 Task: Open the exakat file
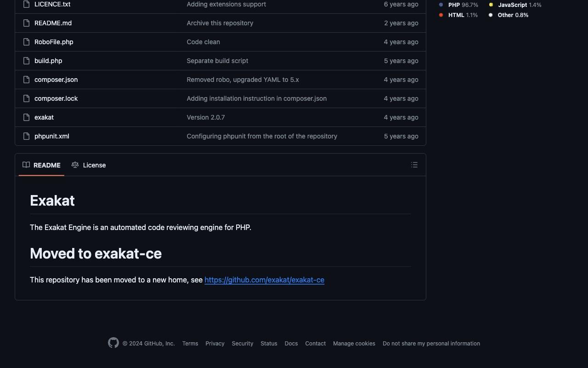pyautogui.click(x=44, y=117)
